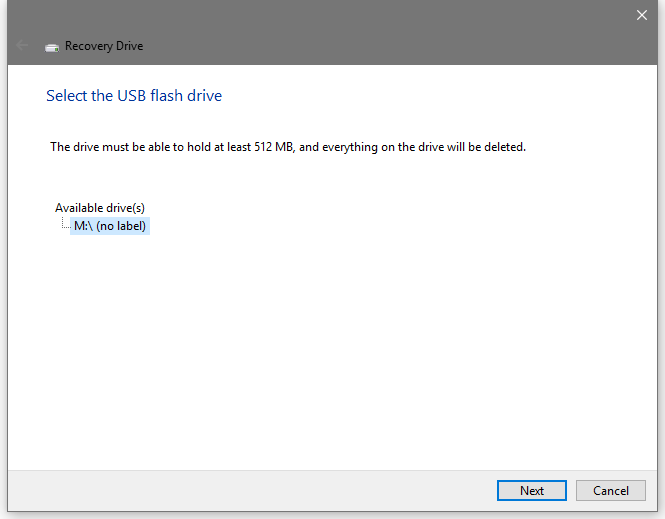
Task: Close the Recovery Drive wizard window
Action: (x=642, y=15)
